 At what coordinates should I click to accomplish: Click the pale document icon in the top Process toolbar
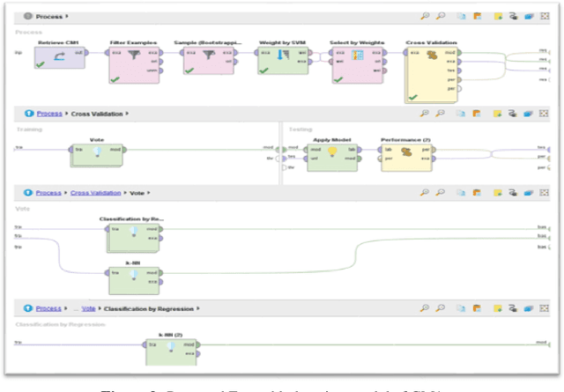coord(461,16)
